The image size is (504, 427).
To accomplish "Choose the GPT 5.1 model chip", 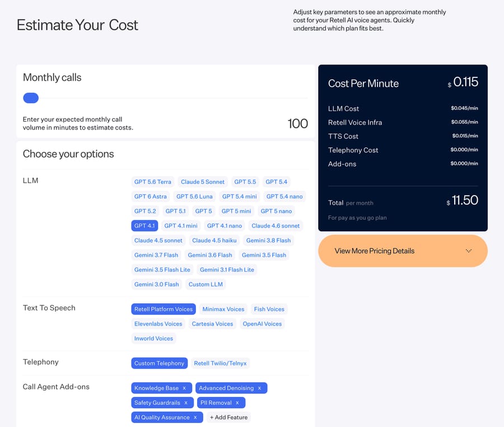I will [175, 211].
